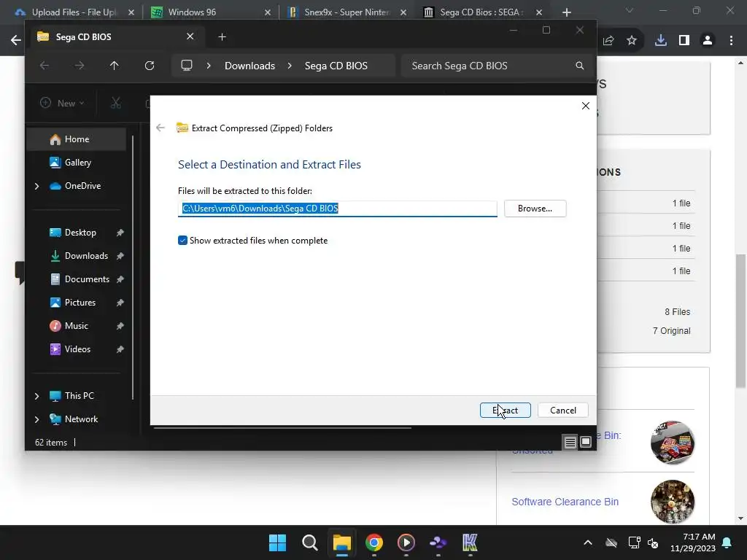Click the Software Clearance Bin thumbnail
The image size is (747, 560).
pyautogui.click(x=672, y=502)
